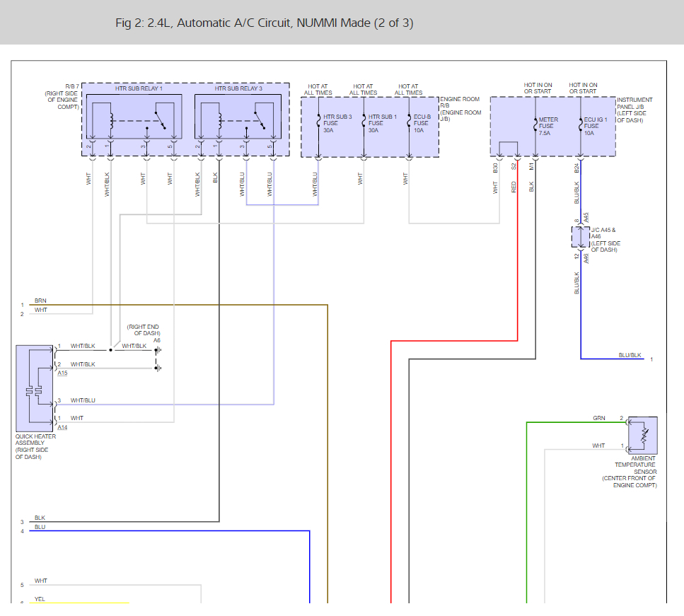Click the BLK wire label at connector 3
684x616 pixels.
tap(40, 518)
